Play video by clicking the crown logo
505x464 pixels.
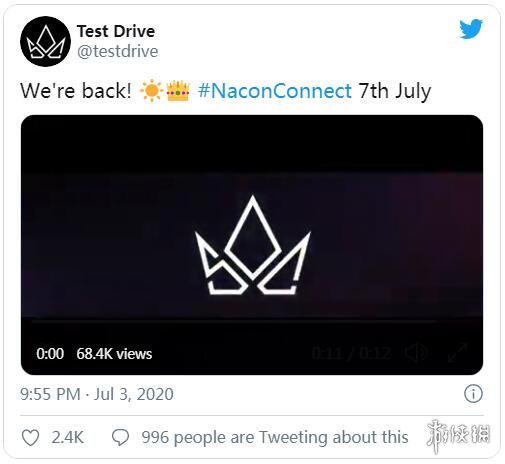coord(252,245)
